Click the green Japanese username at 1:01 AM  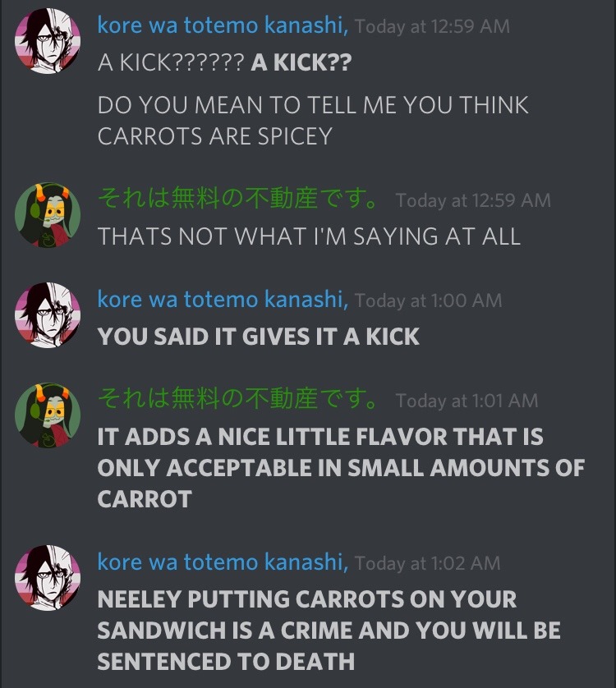click(237, 398)
